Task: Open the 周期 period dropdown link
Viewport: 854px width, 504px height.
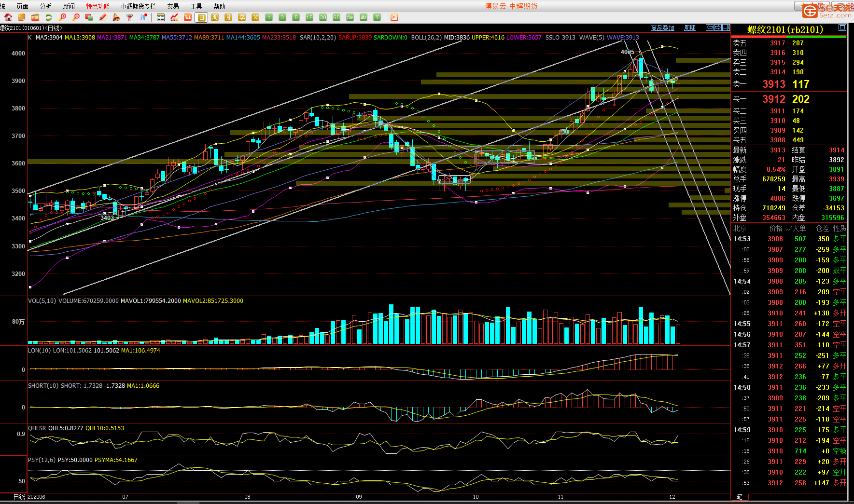Action: click(x=690, y=28)
